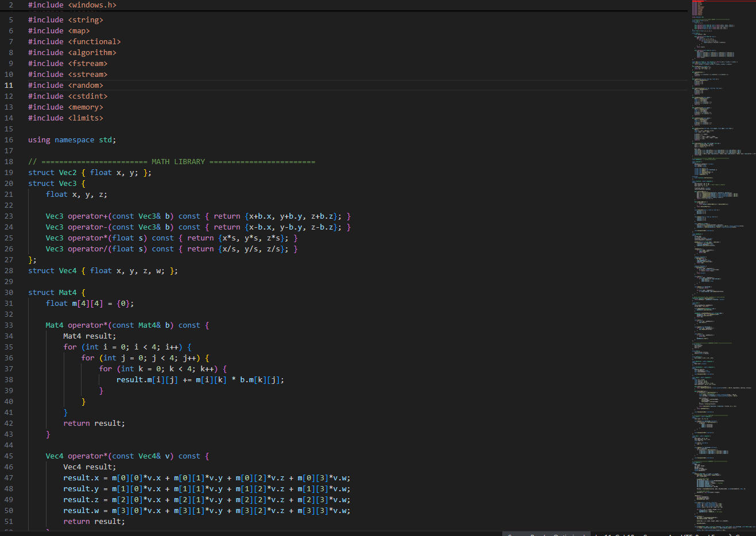
Task: Click the 'Mat4 result;' line
Action: [x=90, y=336]
